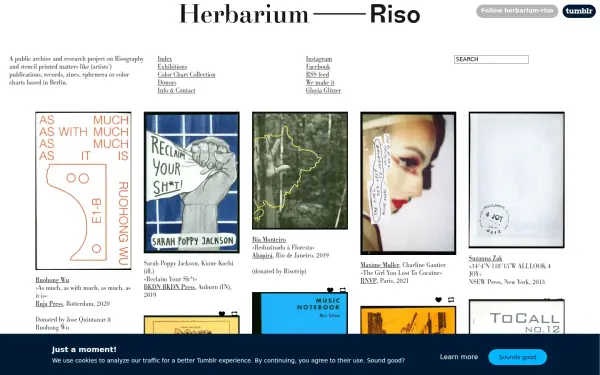Viewport: 600px width, 375px height.
Task: Go to the Index page
Action: point(165,59)
